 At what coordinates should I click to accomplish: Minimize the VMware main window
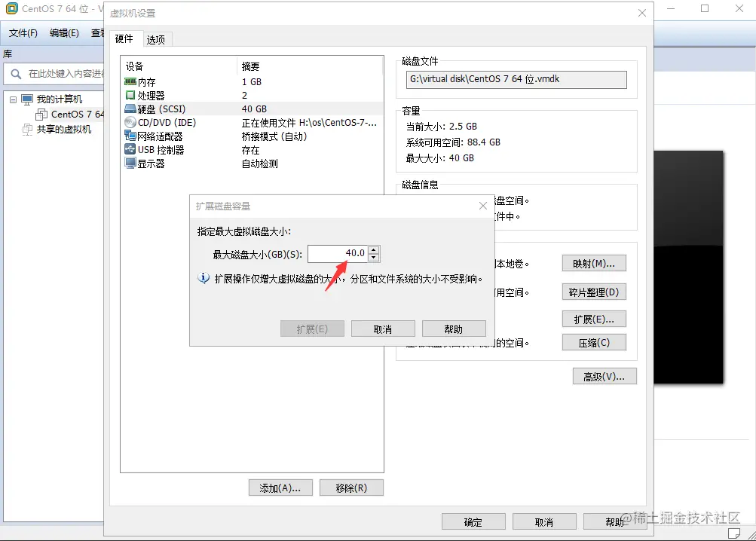(x=671, y=8)
